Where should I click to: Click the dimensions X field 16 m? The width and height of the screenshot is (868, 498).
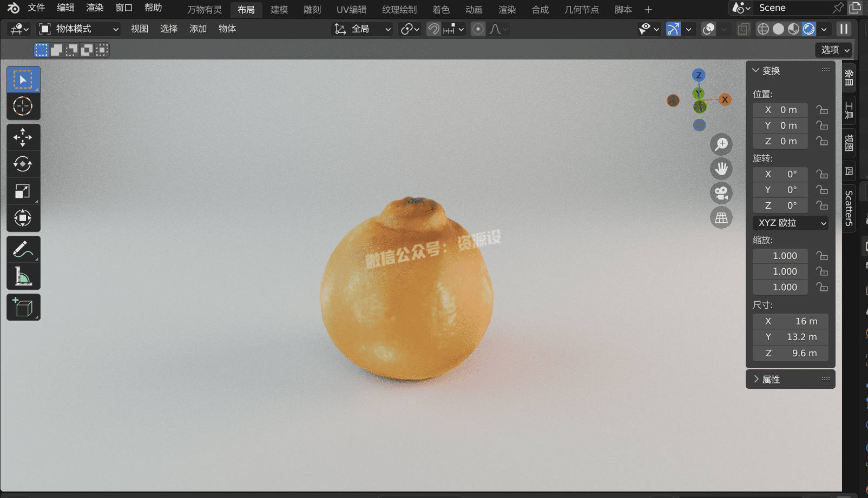pyautogui.click(x=791, y=321)
